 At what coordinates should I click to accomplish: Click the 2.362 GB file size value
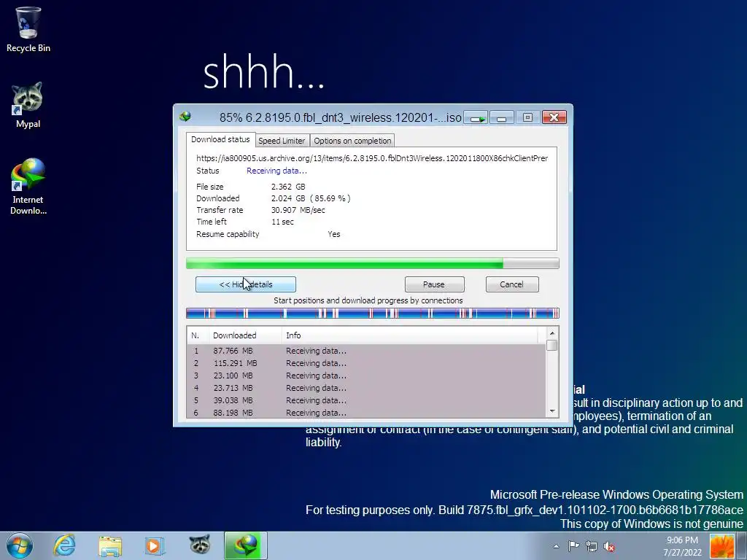click(x=288, y=187)
